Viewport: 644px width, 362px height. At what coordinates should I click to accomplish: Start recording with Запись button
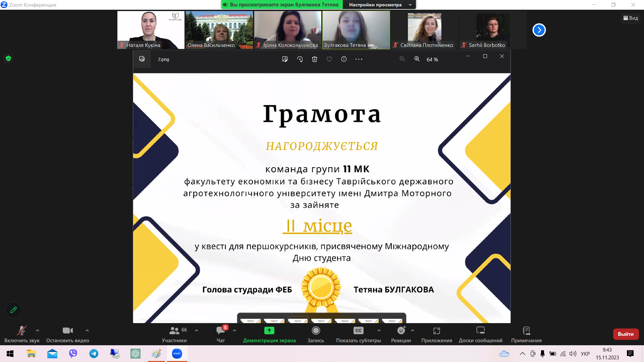[316, 334]
